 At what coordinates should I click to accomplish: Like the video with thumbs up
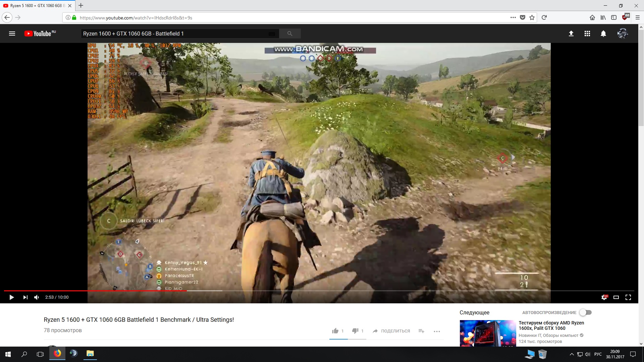pos(335,331)
